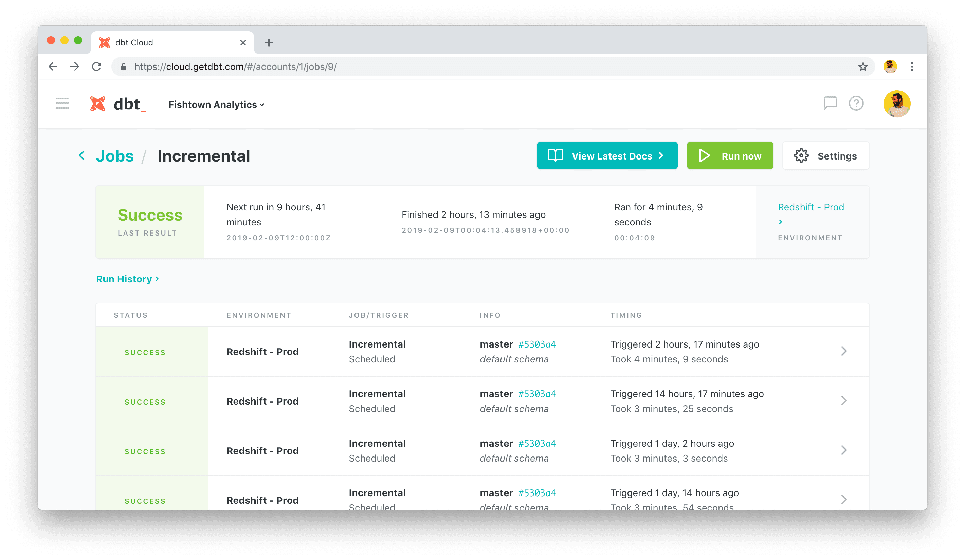Click the browser back arrow
965x560 pixels.
(53, 67)
